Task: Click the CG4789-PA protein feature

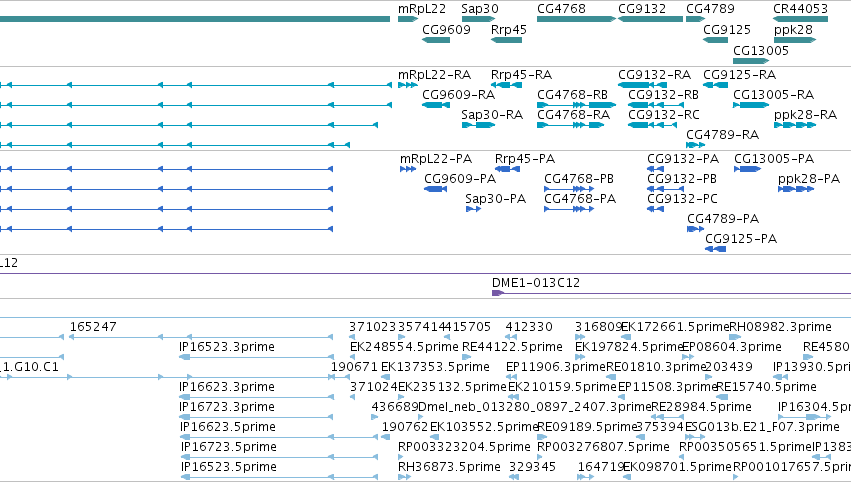Action: (695, 229)
